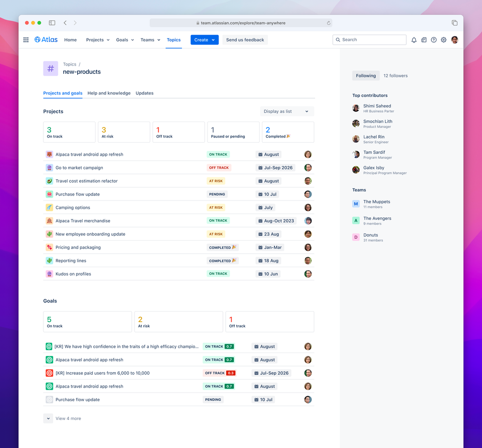Click the Pricing and packaging project icon
This screenshot has height=448, width=482.
49,247
